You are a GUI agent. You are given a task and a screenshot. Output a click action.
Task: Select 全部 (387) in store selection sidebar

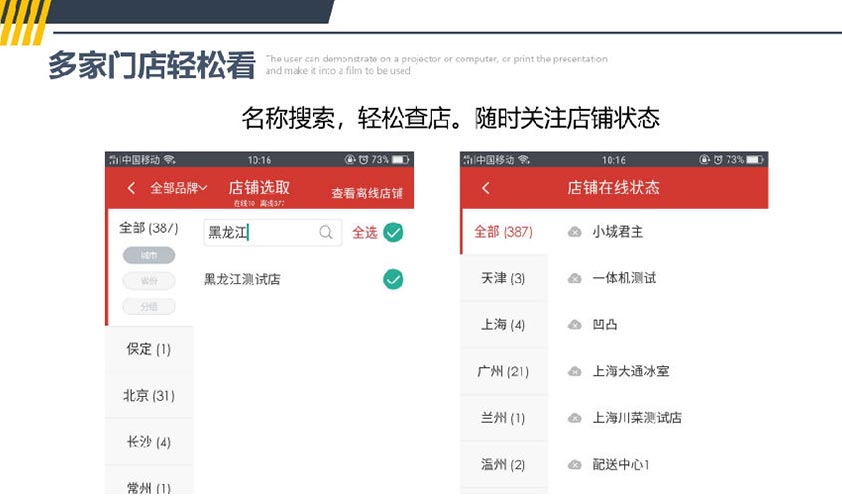(x=149, y=228)
